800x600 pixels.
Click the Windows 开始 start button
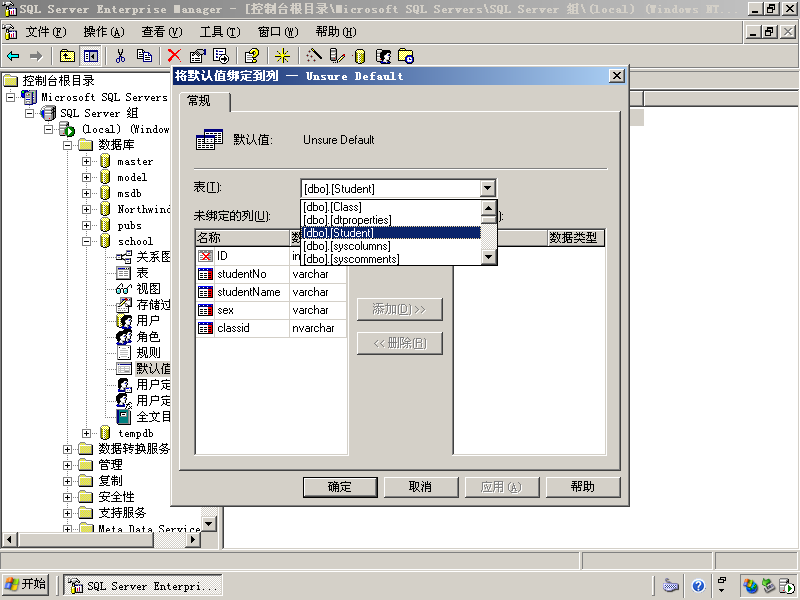click(26, 584)
